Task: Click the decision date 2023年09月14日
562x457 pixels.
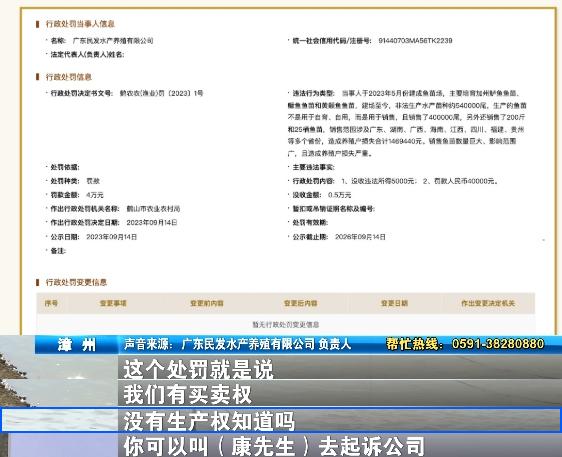Action: tap(152, 223)
